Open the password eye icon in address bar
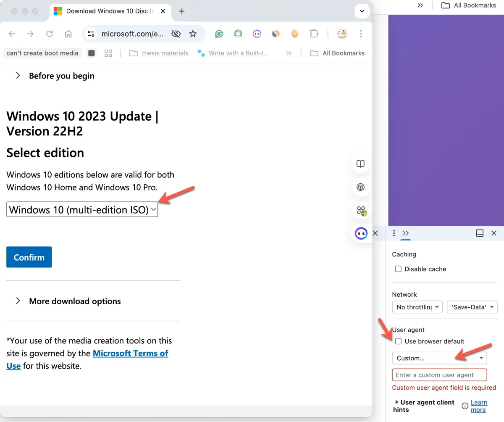The height and width of the screenshot is (422, 504). [x=176, y=34]
